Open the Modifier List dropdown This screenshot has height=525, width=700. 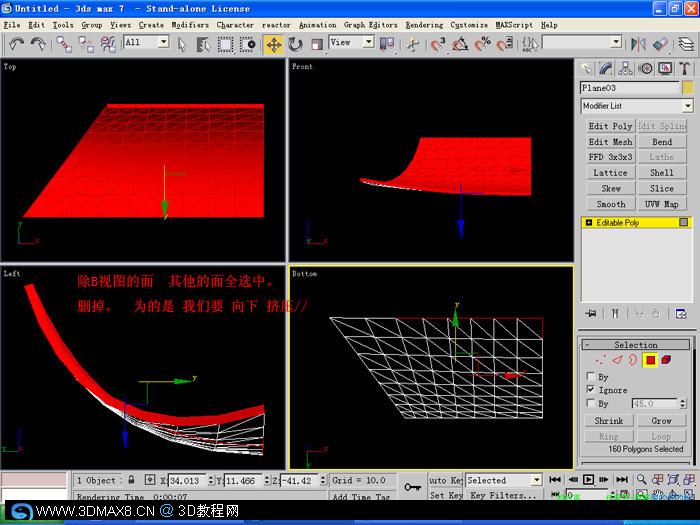click(637, 106)
